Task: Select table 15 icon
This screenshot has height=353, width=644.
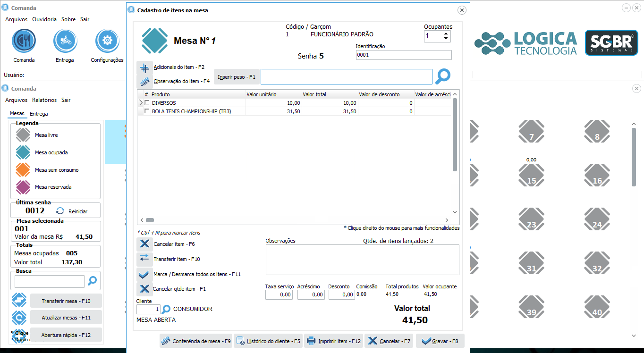Action: [532, 175]
